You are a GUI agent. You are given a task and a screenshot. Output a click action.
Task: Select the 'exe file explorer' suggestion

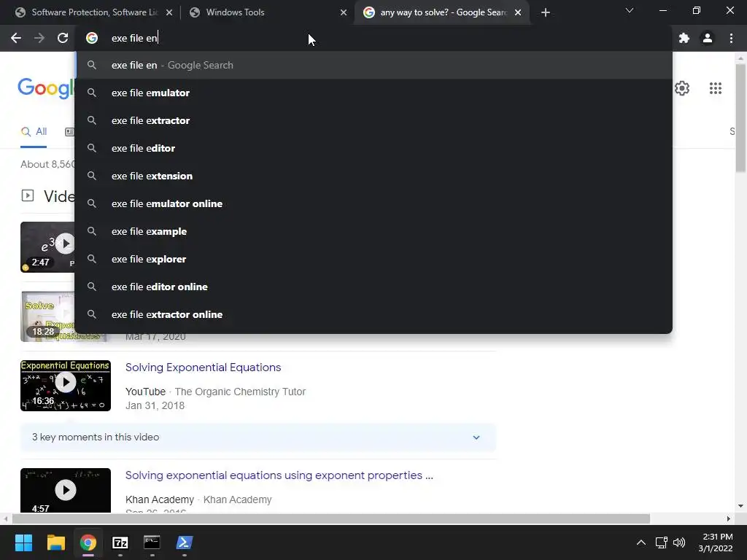click(373, 259)
